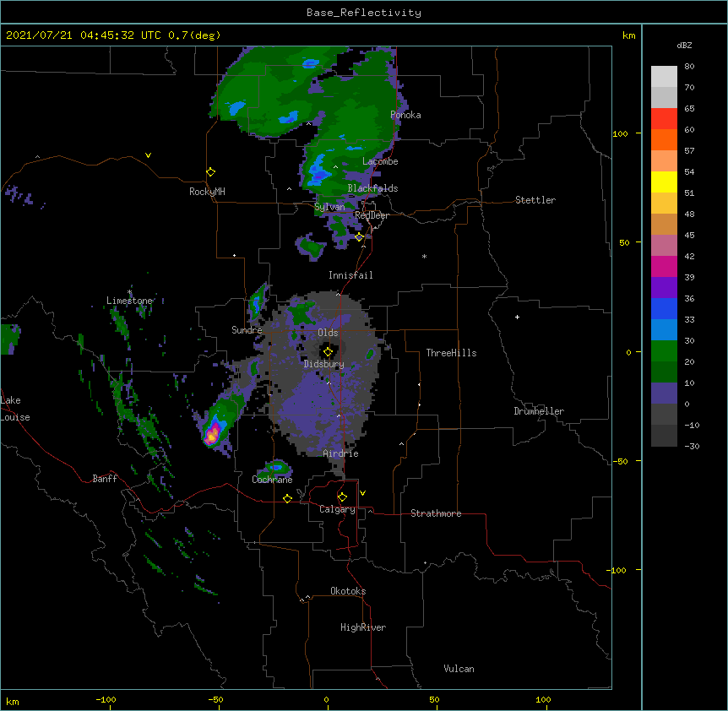This screenshot has height=711, width=728.
Task: Click the -50 tick on the bottom axis
Action: click(215, 699)
